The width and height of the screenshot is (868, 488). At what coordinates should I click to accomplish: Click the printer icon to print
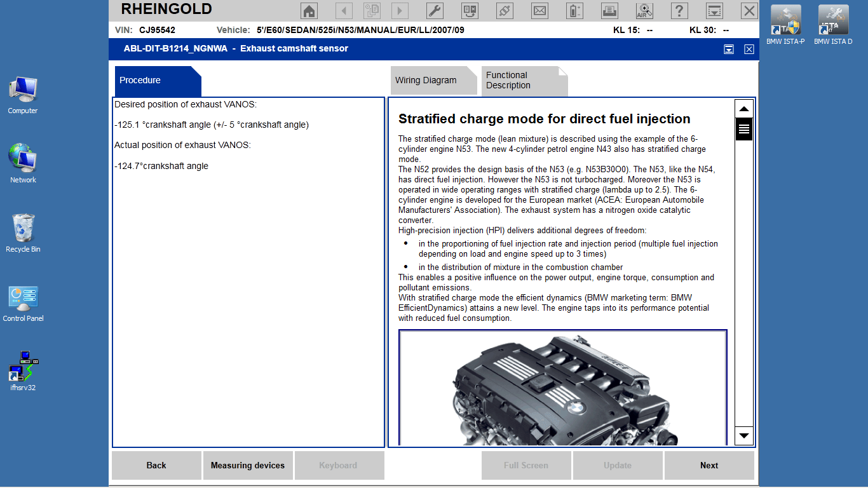[609, 10]
